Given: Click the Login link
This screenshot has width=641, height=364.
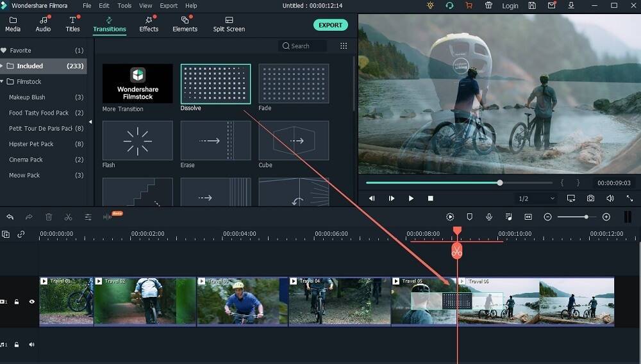Looking at the screenshot, I should (x=510, y=6).
